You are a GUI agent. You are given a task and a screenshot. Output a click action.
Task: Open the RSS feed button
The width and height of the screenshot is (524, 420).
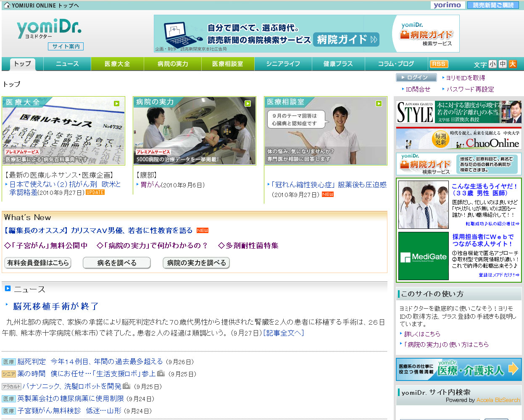pyautogui.click(x=439, y=64)
